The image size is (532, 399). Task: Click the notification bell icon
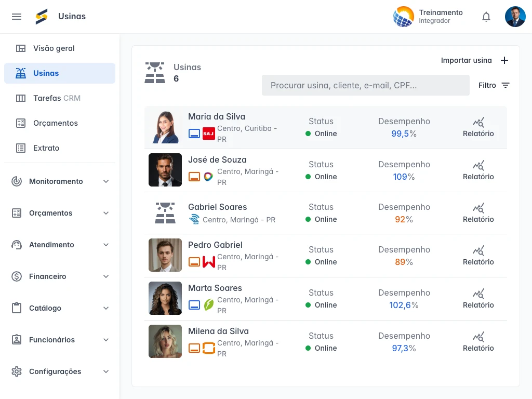coord(486,16)
